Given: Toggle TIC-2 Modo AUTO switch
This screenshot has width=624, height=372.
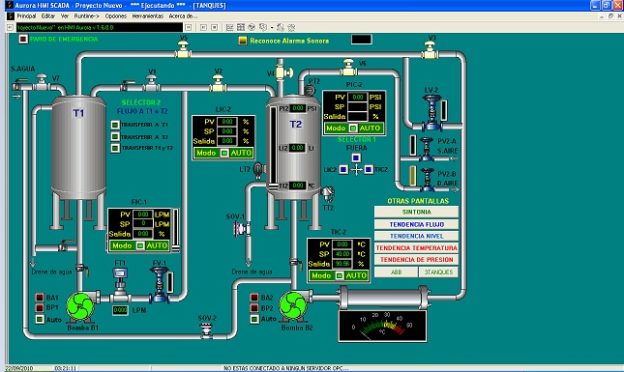Looking at the screenshot, I should [x=339, y=276].
